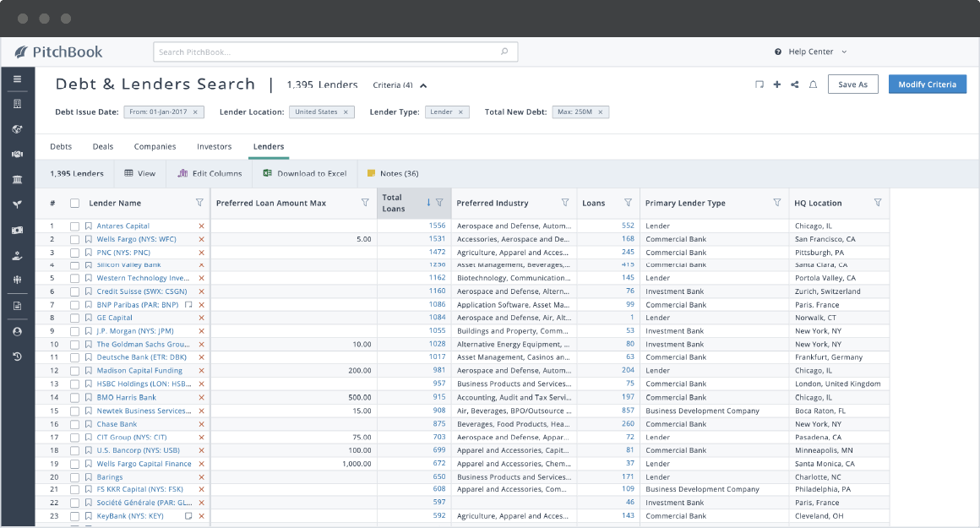Image resolution: width=980 pixels, height=528 pixels.
Task: Switch to the Investors tab
Action: click(214, 147)
